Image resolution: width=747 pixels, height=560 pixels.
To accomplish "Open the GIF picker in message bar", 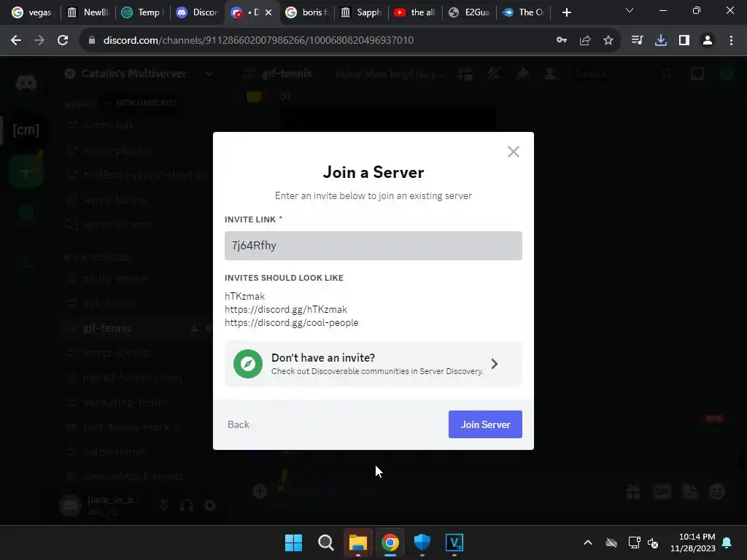I will (x=662, y=491).
